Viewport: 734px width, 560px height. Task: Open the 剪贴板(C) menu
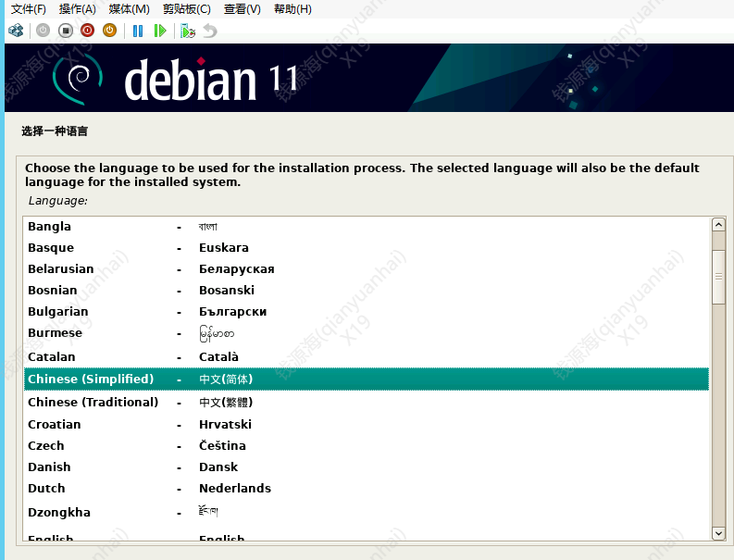tap(186, 9)
